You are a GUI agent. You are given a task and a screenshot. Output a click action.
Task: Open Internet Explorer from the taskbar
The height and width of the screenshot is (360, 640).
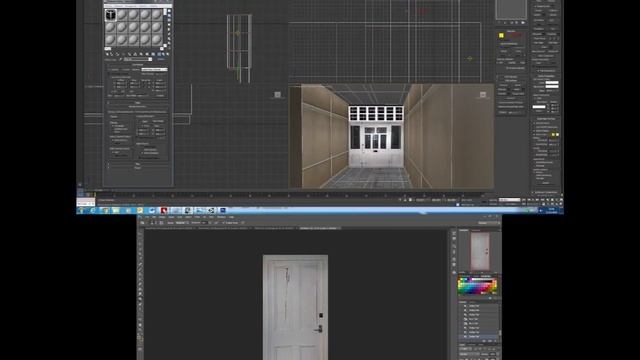pos(93,210)
